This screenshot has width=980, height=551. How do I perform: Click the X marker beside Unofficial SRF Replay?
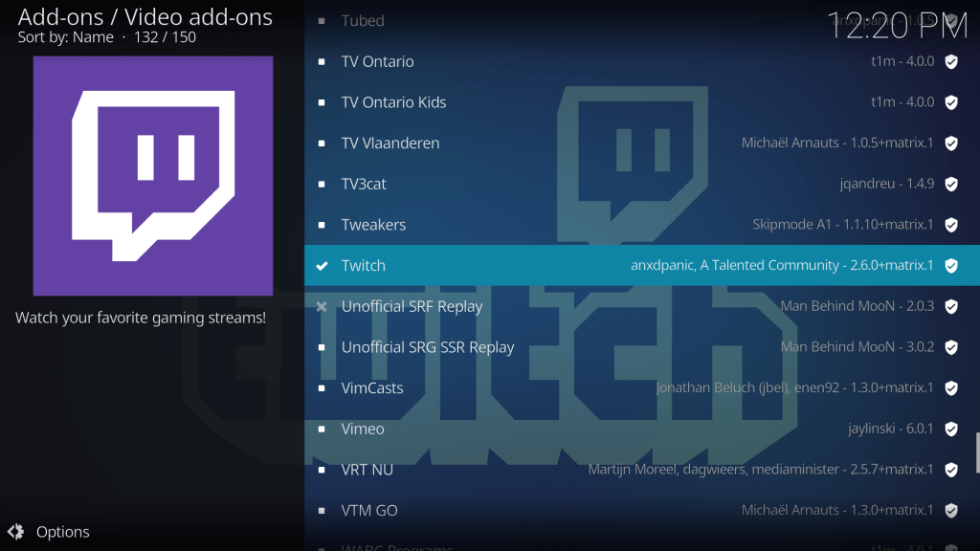click(322, 306)
